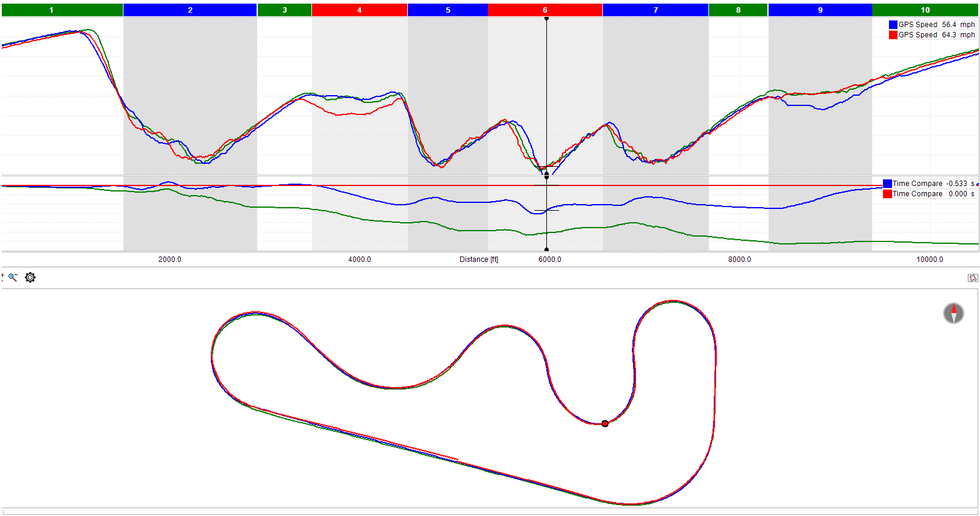Click the 8000.0 distance axis tick label
980x516 pixels.
coord(740,260)
